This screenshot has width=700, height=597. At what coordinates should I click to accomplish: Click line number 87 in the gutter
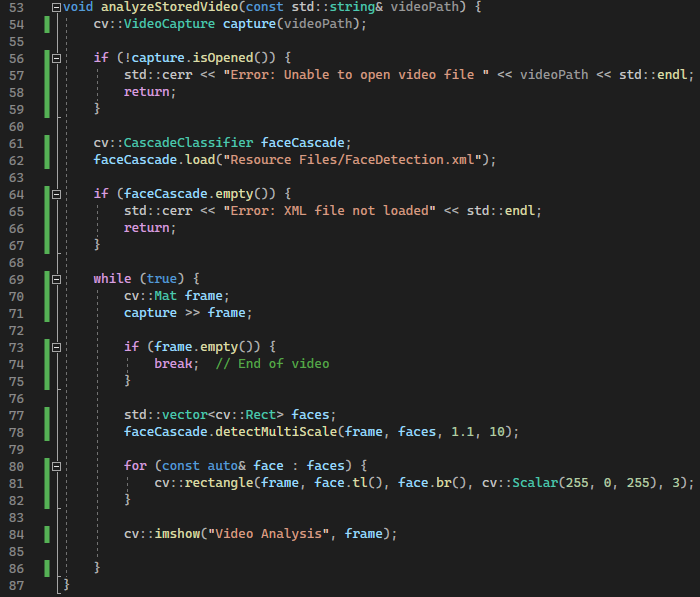tap(17, 585)
